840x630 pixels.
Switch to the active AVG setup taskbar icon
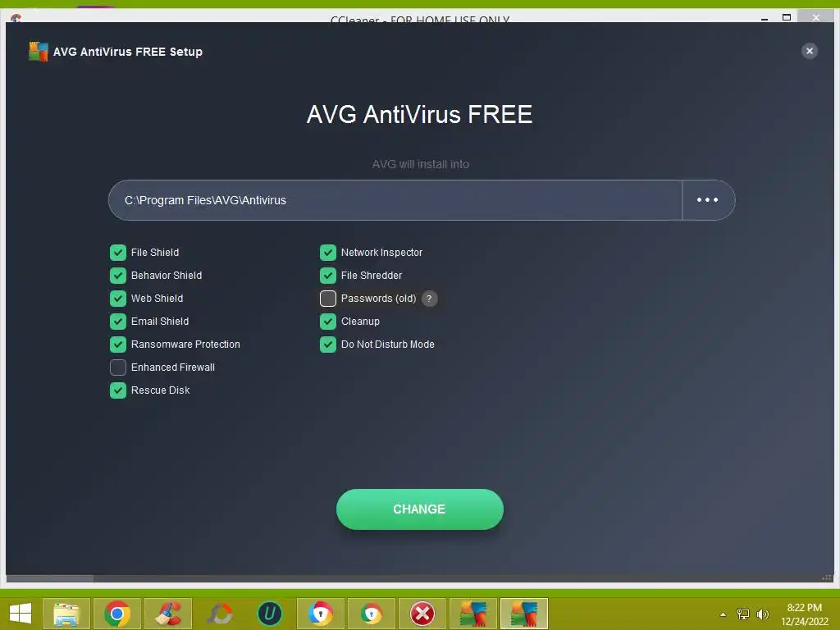524,614
